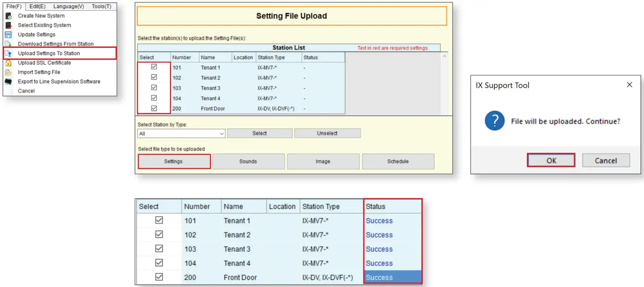Click Success status for station 101
Screen dimensions: 644x287
379,220
